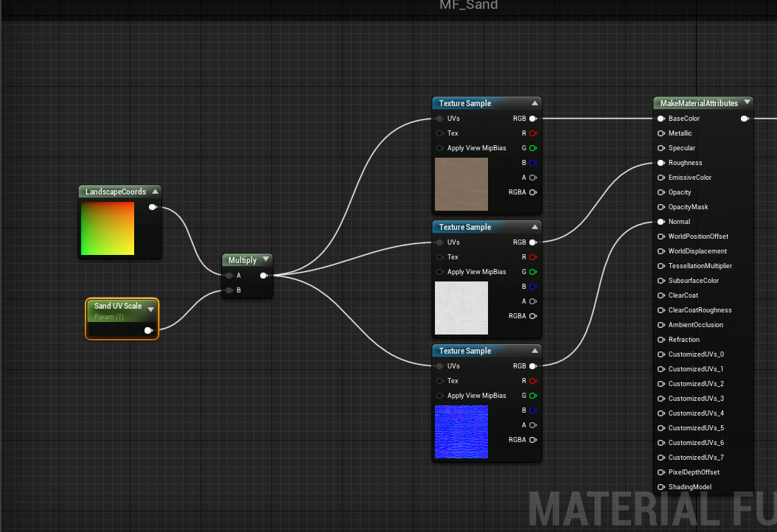
Task: Click the Roughness input pin
Action: [x=661, y=162]
